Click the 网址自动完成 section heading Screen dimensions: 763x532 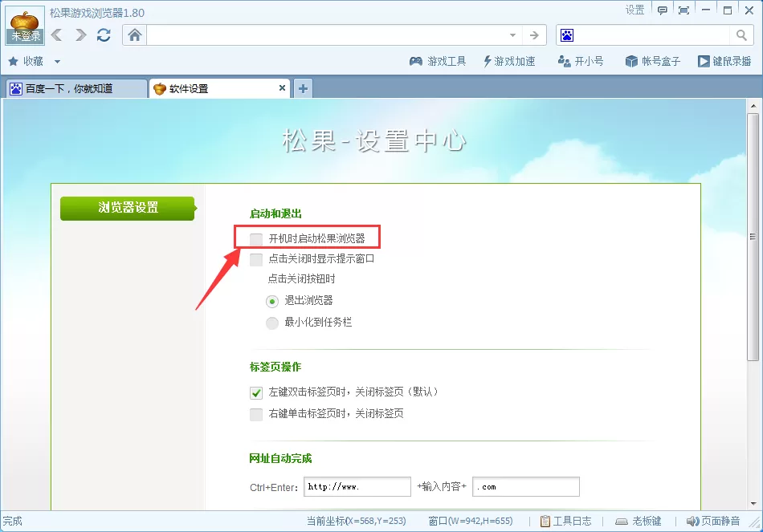click(280, 458)
